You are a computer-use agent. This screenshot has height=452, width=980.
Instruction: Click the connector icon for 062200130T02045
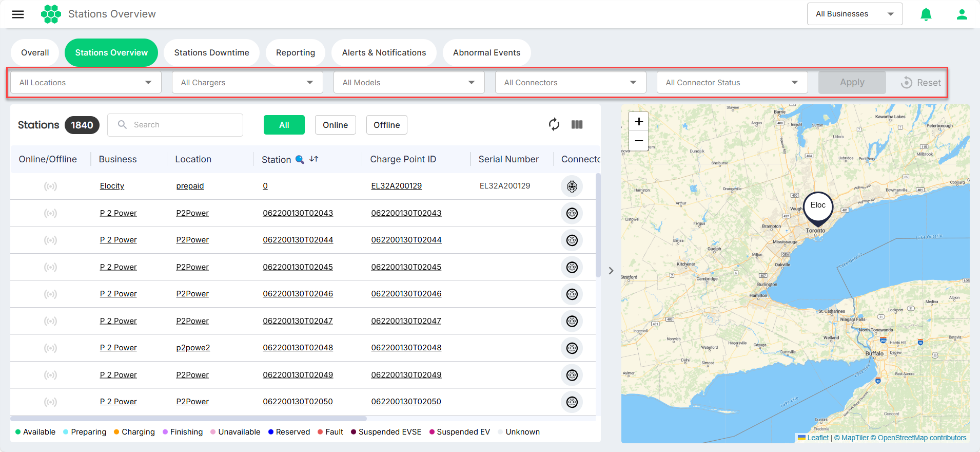point(572,267)
